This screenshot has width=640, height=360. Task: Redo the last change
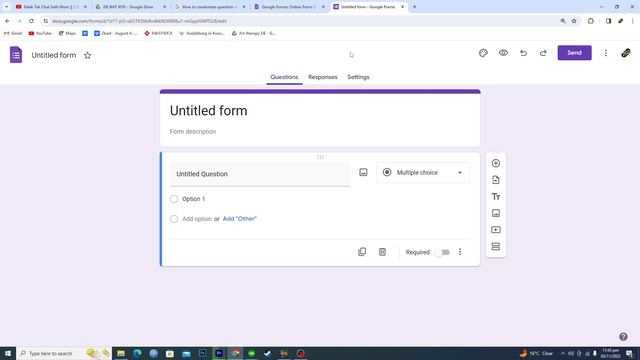tap(543, 53)
